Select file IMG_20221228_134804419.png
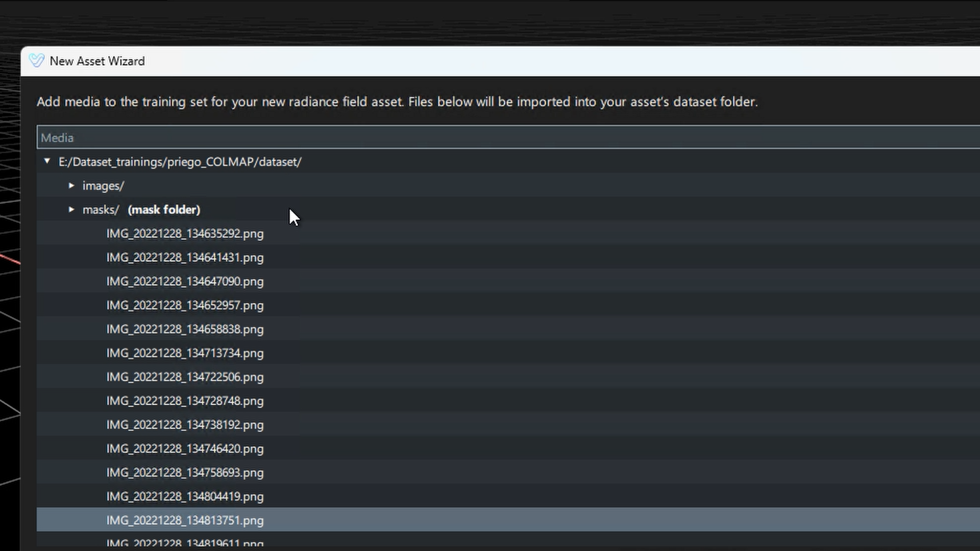 tap(185, 497)
